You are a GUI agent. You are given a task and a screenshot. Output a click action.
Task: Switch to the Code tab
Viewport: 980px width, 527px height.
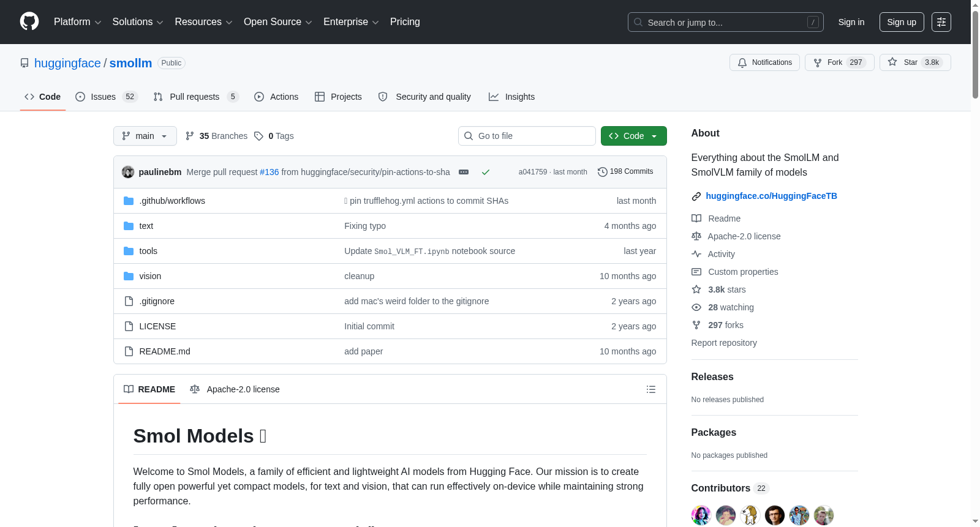click(x=42, y=97)
